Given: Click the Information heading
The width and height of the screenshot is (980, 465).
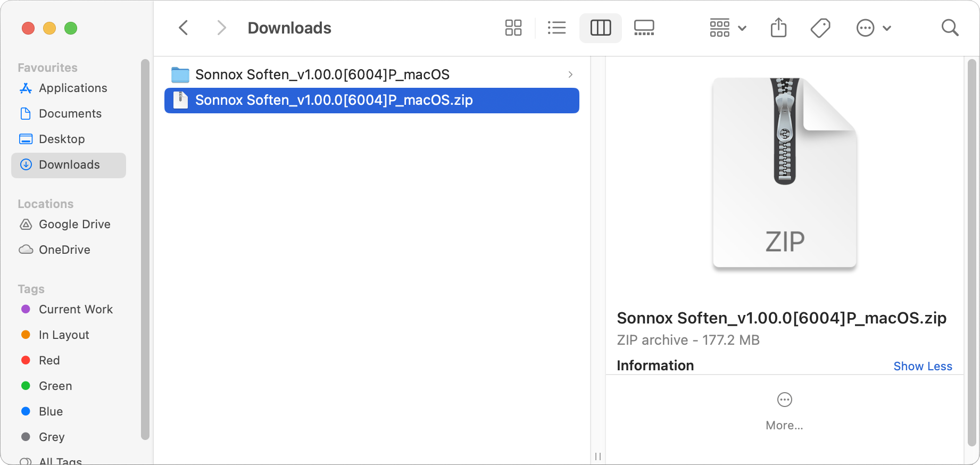Looking at the screenshot, I should tap(655, 366).
